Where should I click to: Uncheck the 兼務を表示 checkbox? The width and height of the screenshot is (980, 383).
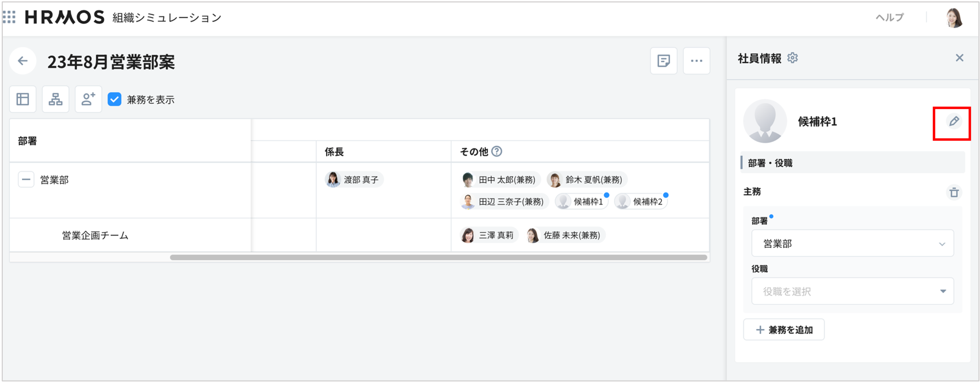point(114,99)
